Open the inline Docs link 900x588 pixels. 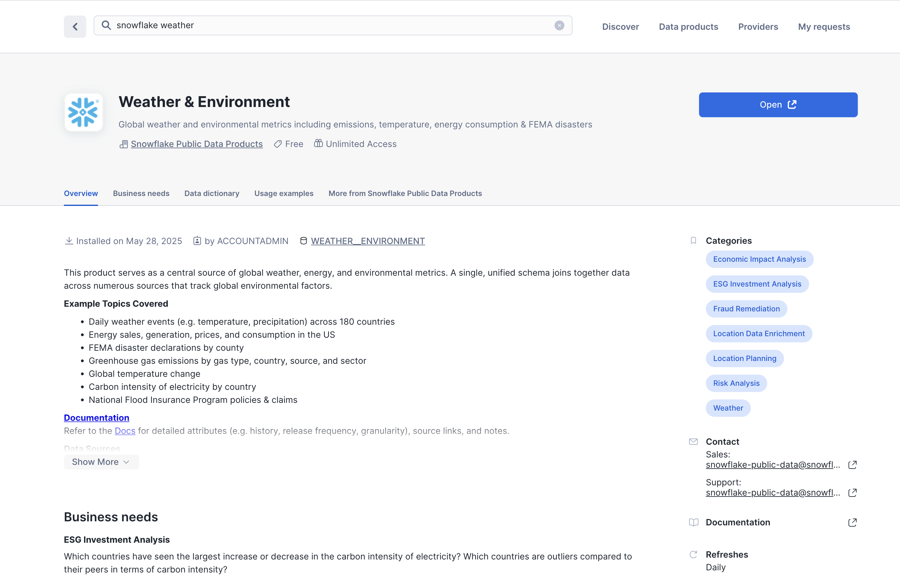coord(125,431)
